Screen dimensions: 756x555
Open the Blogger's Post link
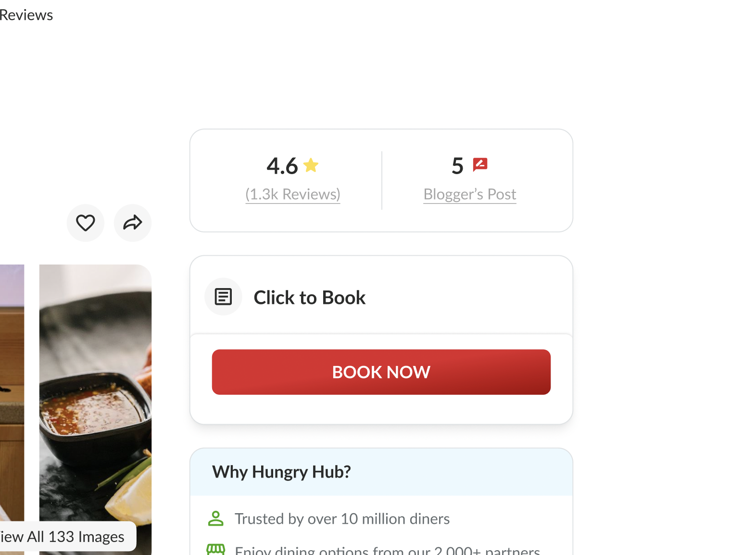(x=469, y=194)
